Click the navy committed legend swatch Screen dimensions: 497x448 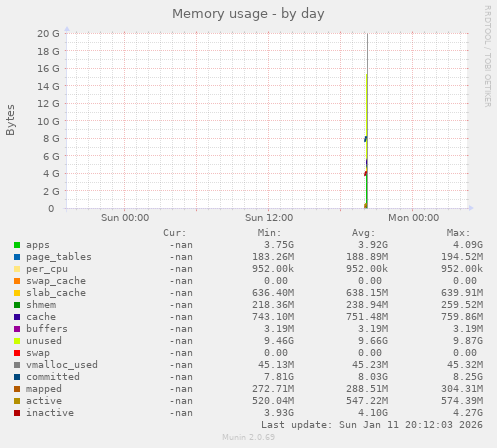click(17, 377)
